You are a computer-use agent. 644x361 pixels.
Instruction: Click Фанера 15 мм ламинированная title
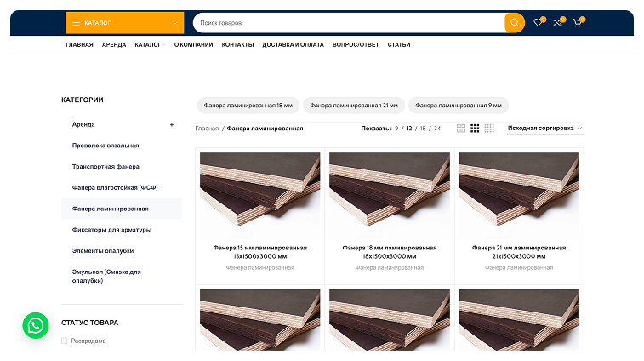tap(260, 252)
